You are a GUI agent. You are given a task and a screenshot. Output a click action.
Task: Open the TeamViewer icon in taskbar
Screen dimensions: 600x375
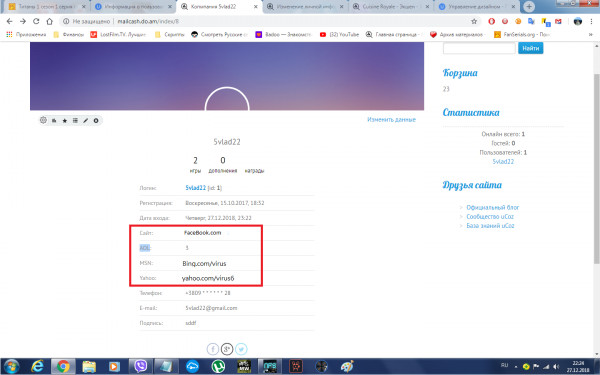click(x=192, y=366)
